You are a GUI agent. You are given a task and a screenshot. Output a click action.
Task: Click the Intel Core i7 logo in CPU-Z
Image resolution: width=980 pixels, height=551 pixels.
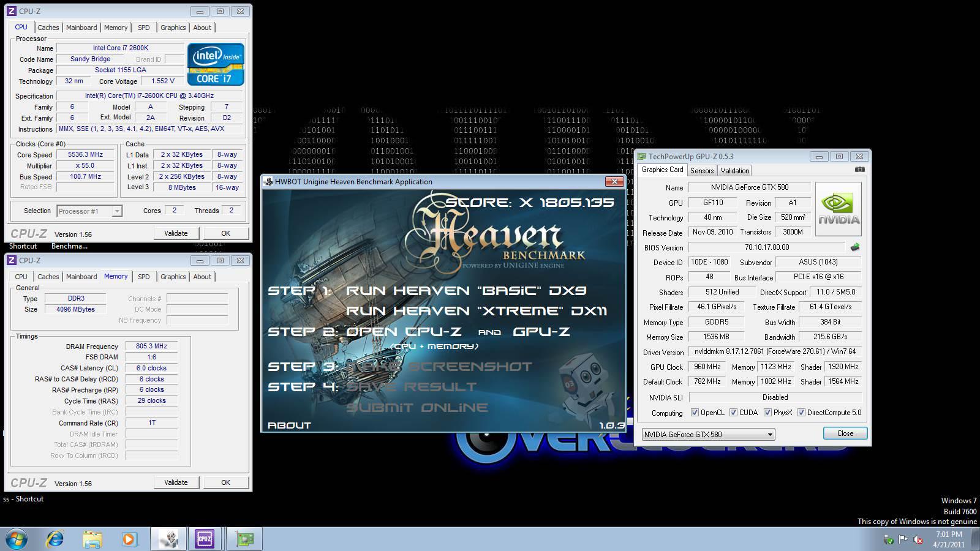216,64
